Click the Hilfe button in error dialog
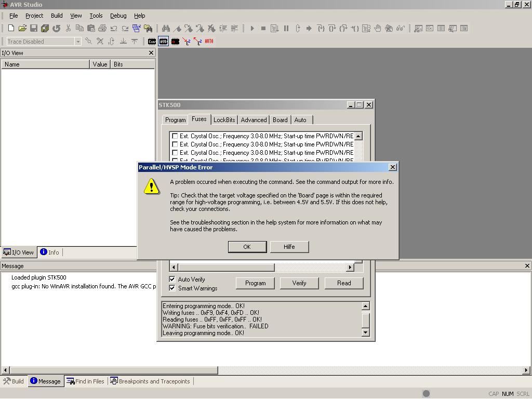This screenshot has height=399, width=532. (x=289, y=247)
